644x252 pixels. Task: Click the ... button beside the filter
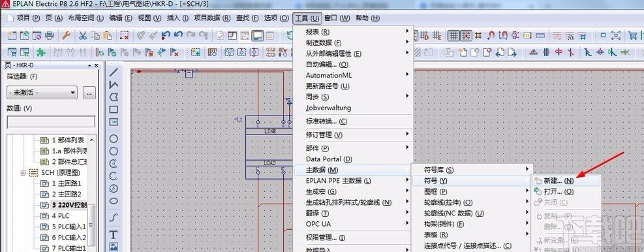pos(89,93)
